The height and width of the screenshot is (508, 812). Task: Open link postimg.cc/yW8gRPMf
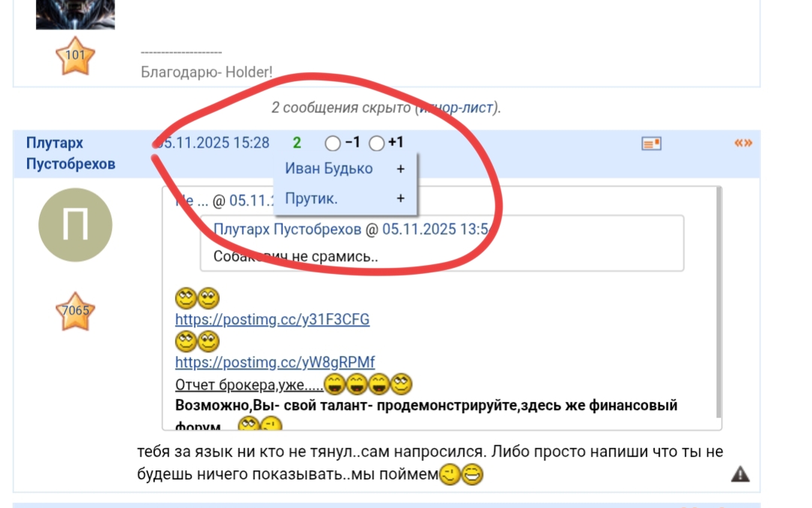tap(275, 363)
